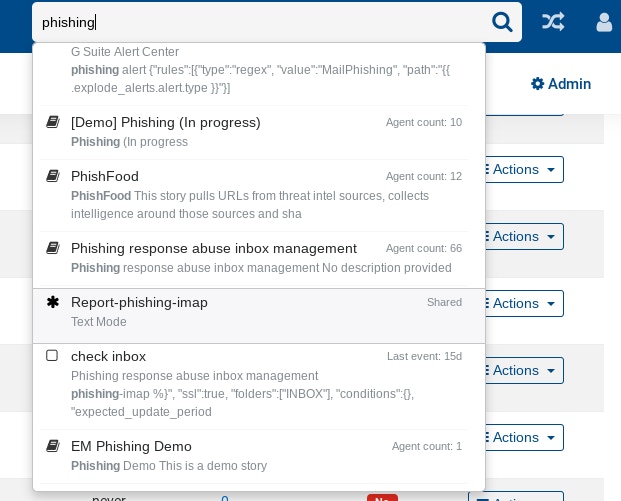The image size is (621, 501).
Task: Click the shuffle arrows icon in header
Action: point(553,21)
